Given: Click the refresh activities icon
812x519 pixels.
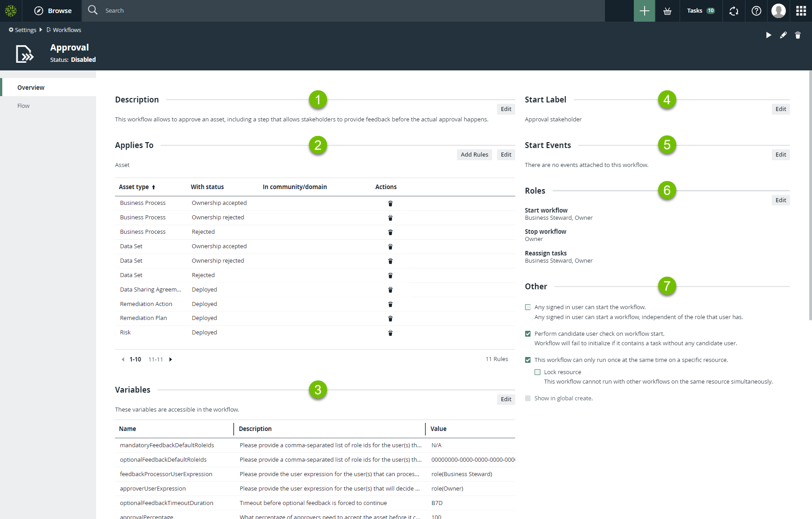Looking at the screenshot, I should (x=734, y=11).
